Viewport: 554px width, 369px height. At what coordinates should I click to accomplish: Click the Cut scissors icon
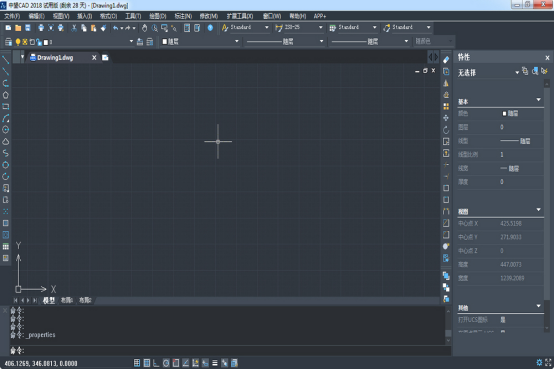click(x=74, y=28)
